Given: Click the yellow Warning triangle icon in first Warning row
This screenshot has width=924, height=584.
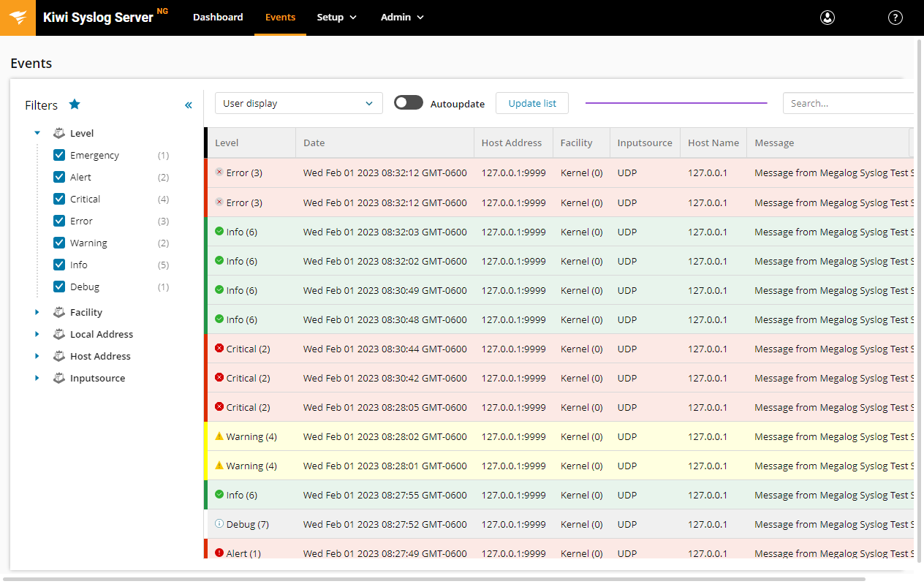Looking at the screenshot, I should [x=219, y=436].
